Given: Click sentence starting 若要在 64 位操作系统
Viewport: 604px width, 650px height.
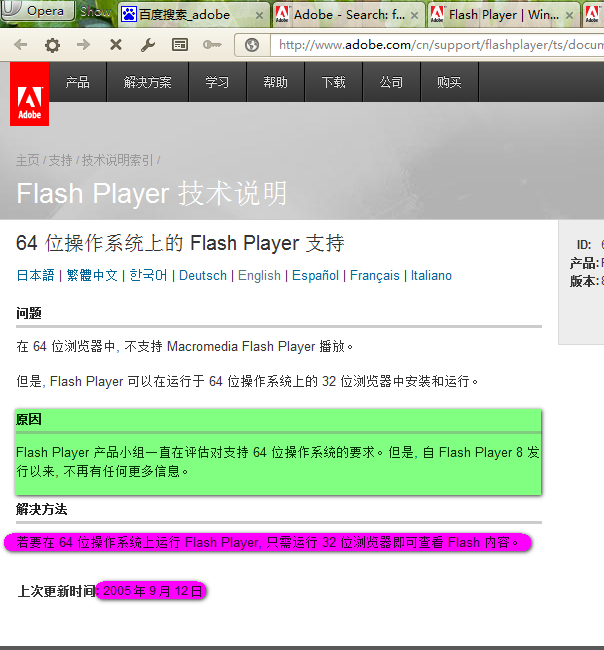Looking at the screenshot, I should tap(268, 542).
